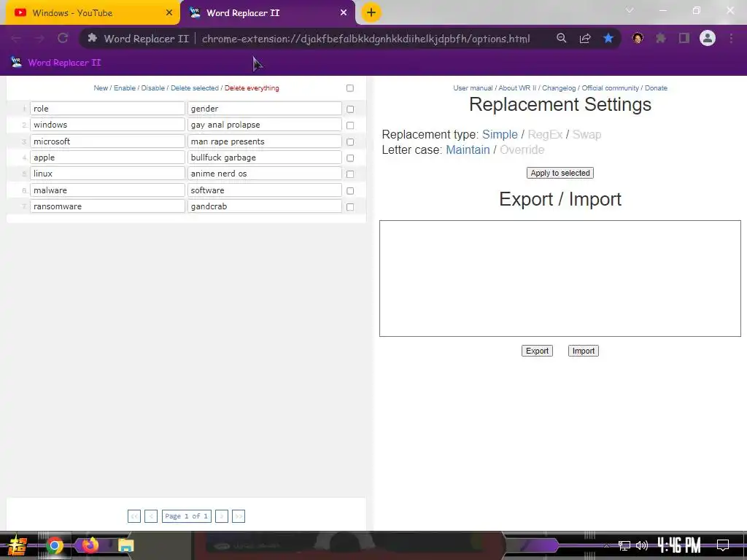Click the browser back arrow
Image resolution: width=747 pixels, height=560 pixels.
[x=16, y=39]
